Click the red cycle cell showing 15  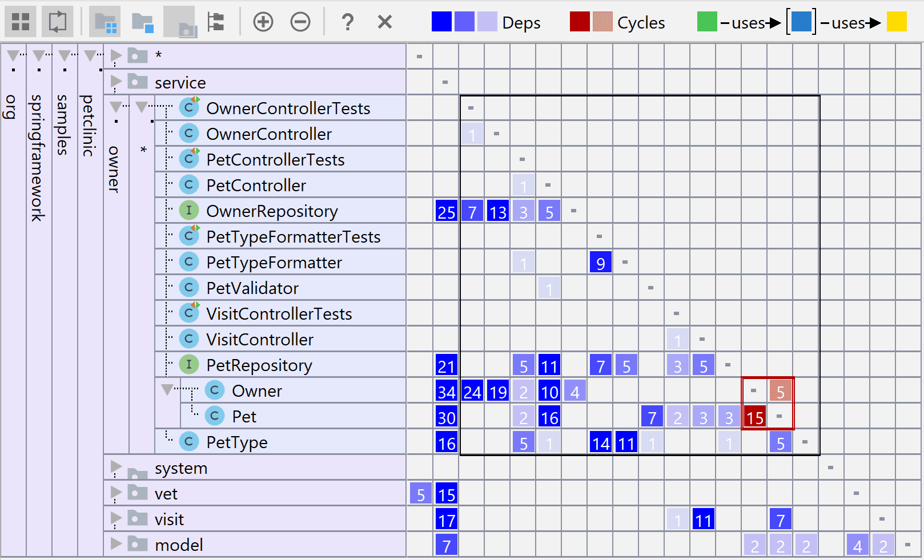[754, 417]
